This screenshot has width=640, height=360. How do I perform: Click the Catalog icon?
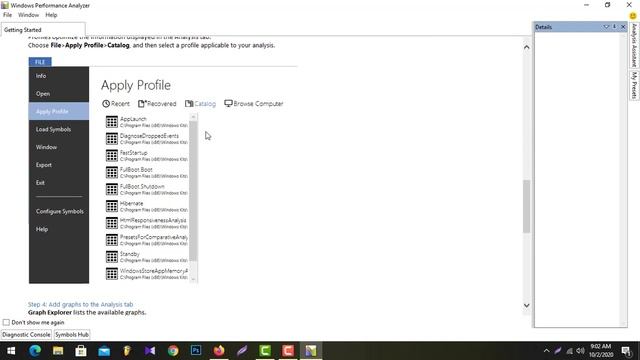[x=189, y=104]
